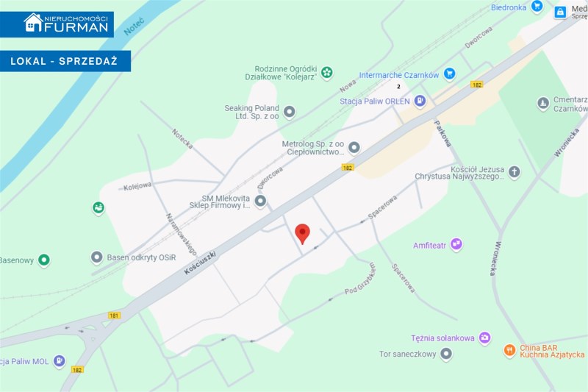Open the Kościół Jezusa Chrystusa church marker
The height and width of the screenshot is (392, 588).
(514, 172)
